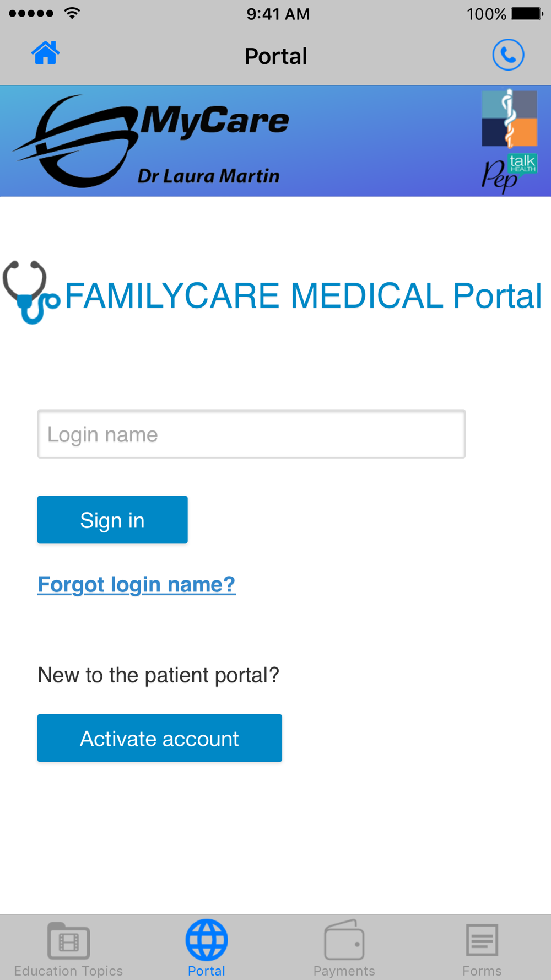This screenshot has width=551, height=980.
Task: Tap the stethoscope icon
Action: (31, 292)
